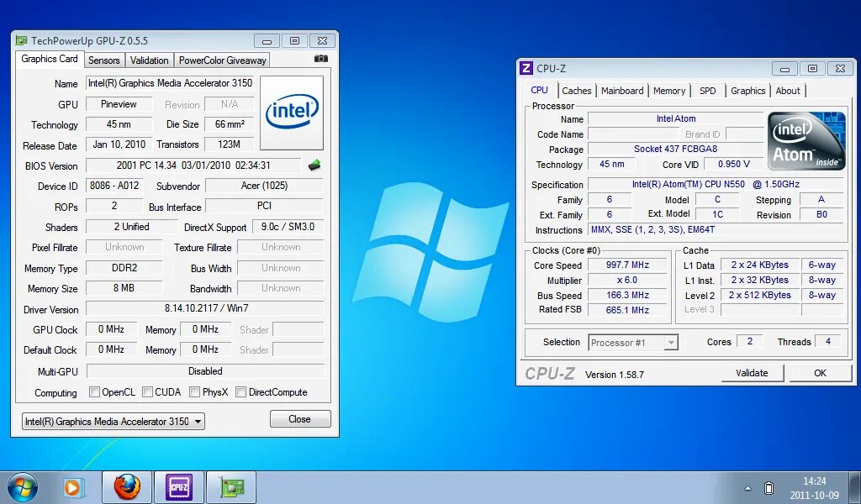The height and width of the screenshot is (504, 861).
Task: Toggle the CUDA checkbox
Action: 147,392
